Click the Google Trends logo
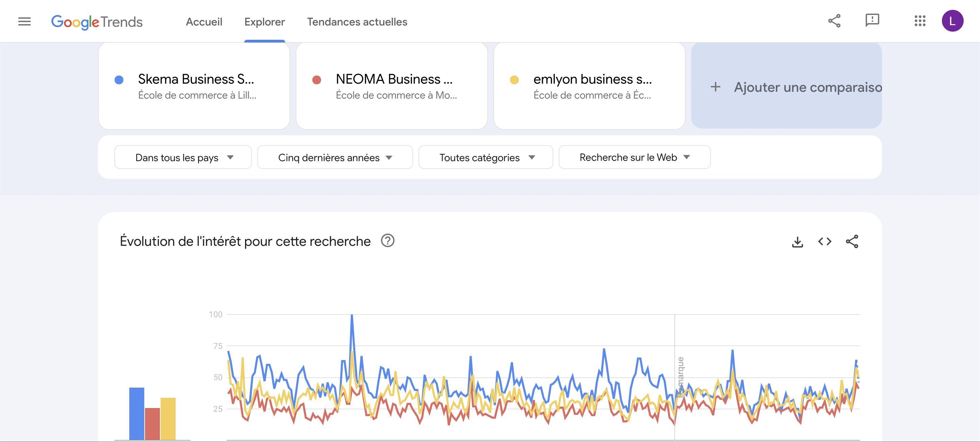Screen dimensions: 980x442 (x=97, y=22)
